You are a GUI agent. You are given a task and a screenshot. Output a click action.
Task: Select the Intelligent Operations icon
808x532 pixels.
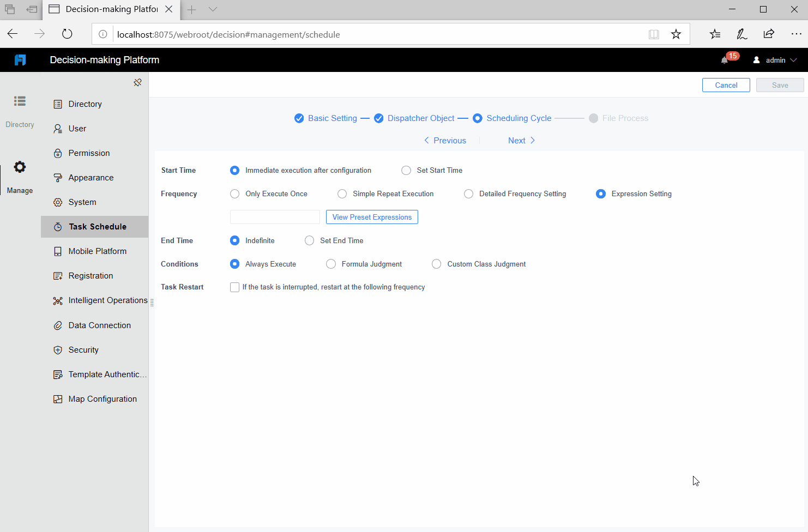[x=58, y=300]
